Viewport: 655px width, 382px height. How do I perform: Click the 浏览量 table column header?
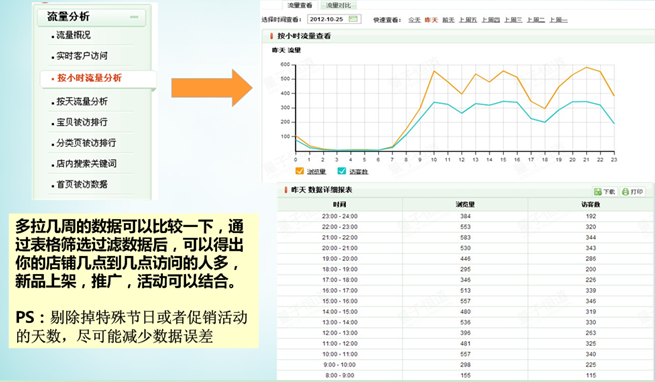point(465,204)
